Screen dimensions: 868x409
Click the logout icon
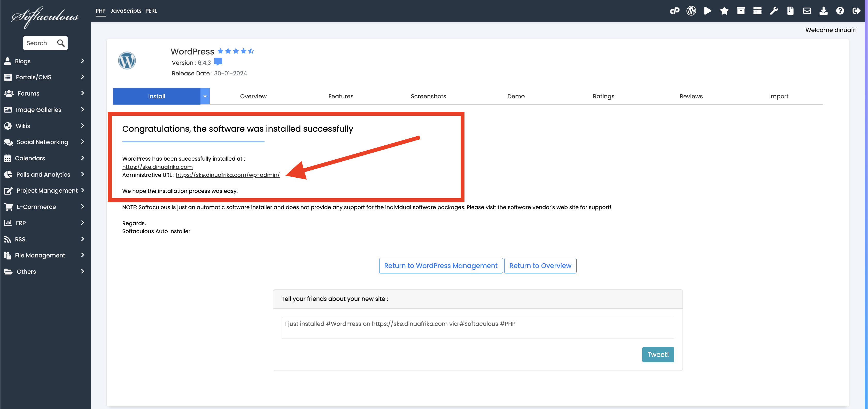tap(857, 11)
